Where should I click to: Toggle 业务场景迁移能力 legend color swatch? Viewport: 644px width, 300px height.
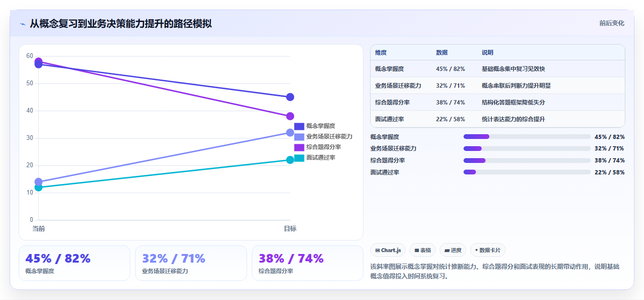299,137
